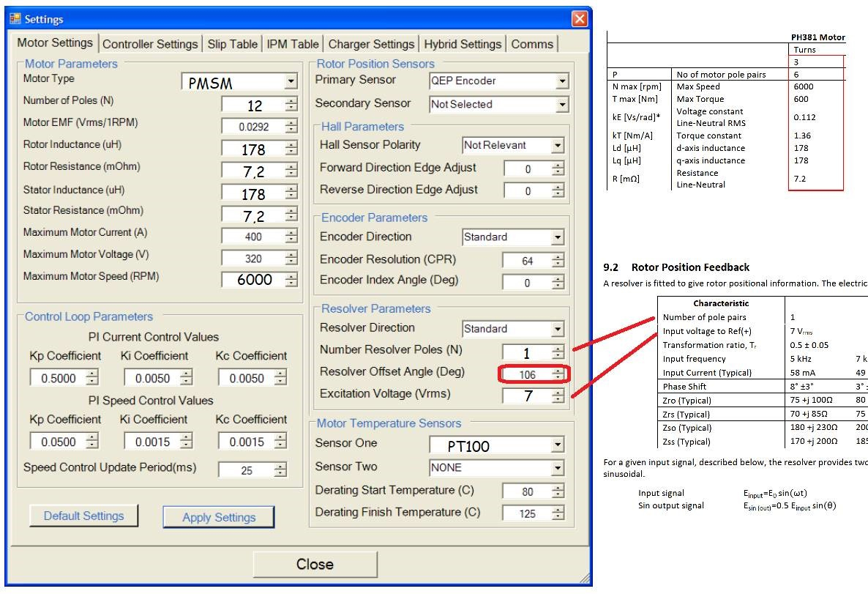Open the Slip Table tab
Viewport: 868px width, 594px height.
click(232, 44)
